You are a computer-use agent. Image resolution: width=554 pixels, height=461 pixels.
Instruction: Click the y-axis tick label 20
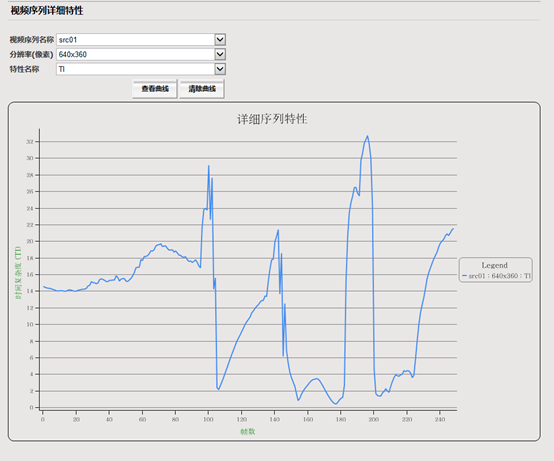point(30,241)
